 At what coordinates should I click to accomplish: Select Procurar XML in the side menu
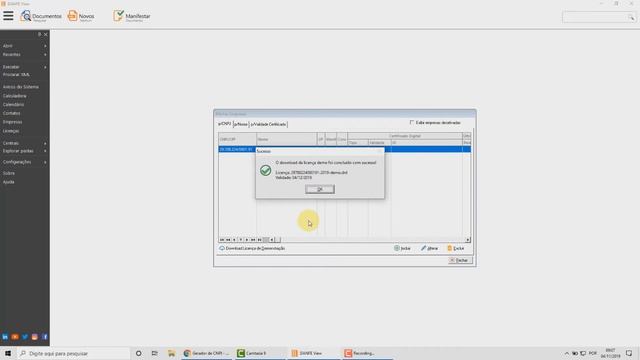pos(16,75)
